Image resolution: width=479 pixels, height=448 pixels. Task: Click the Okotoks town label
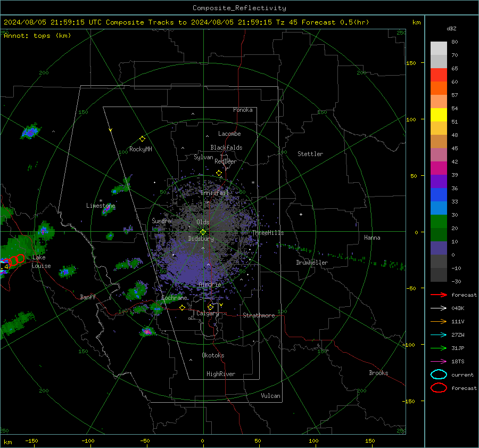(213, 355)
